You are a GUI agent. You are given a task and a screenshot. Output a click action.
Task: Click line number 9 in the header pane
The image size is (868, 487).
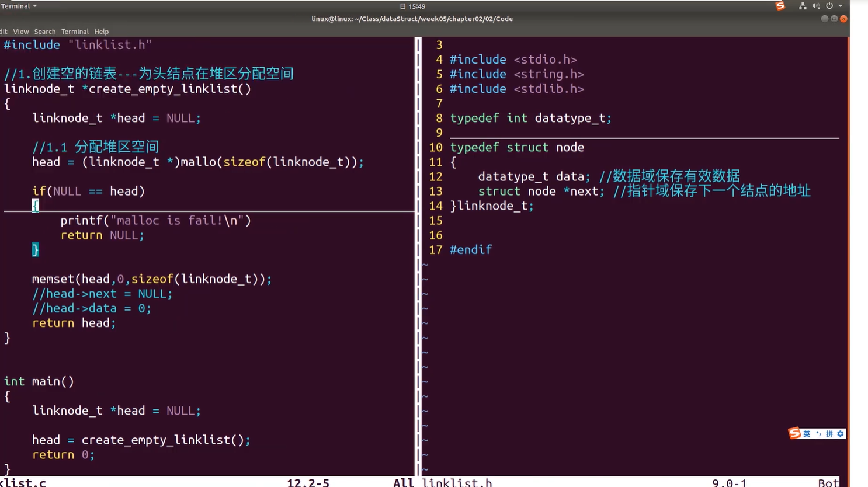tap(439, 133)
